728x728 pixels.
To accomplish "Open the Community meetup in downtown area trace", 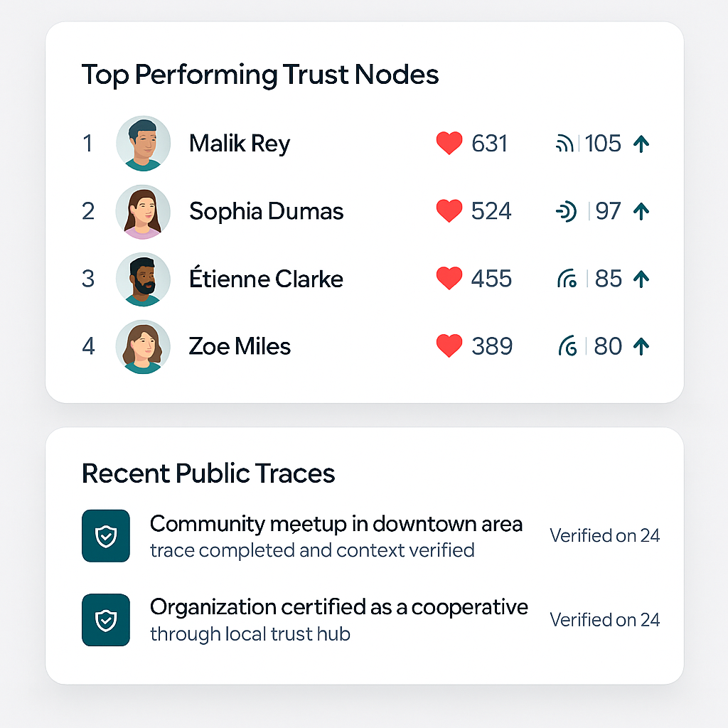I will [336, 524].
